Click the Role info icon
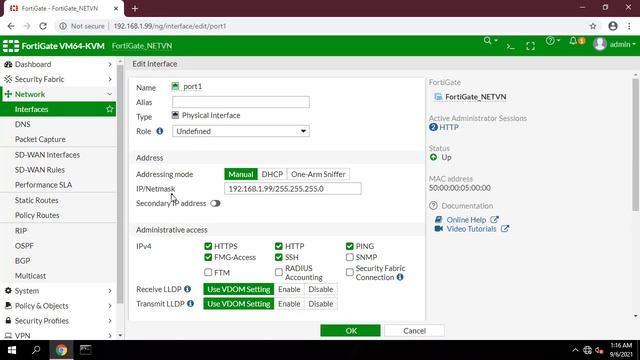 click(160, 131)
